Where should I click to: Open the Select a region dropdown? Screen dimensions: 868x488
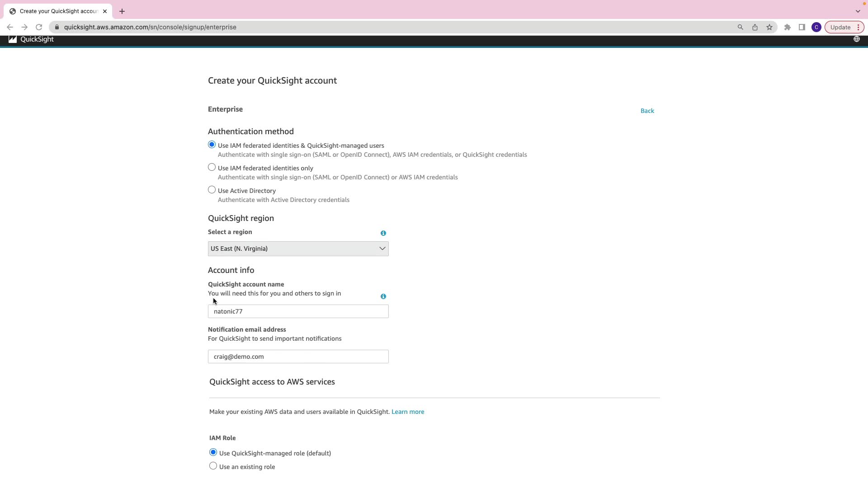pyautogui.click(x=298, y=249)
